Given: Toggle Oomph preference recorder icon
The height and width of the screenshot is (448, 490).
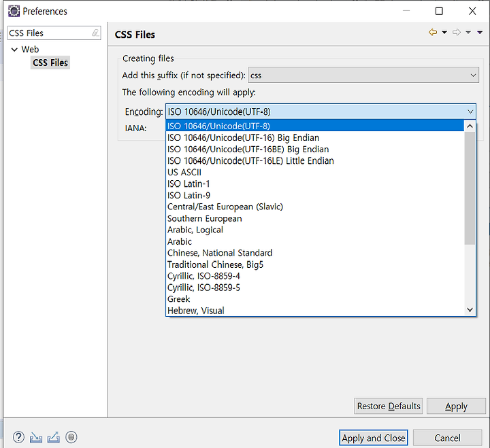Looking at the screenshot, I should click(x=71, y=437).
